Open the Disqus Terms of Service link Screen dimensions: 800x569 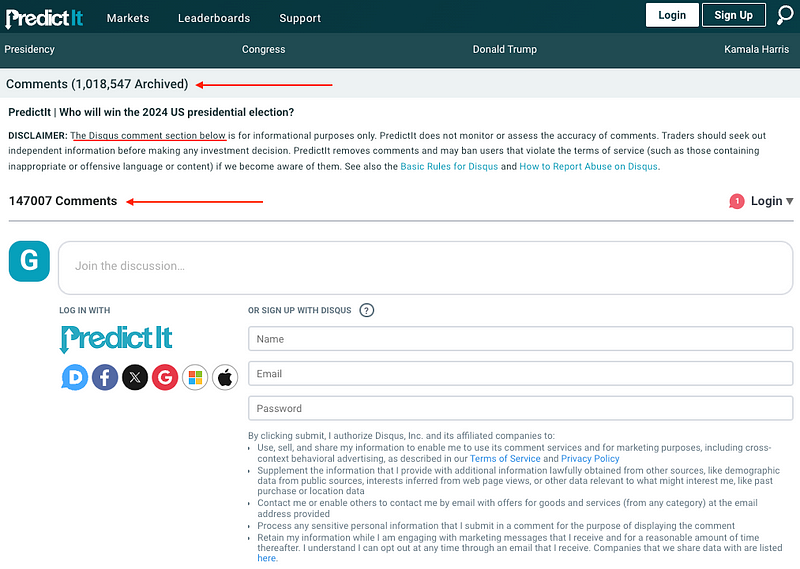click(x=505, y=459)
